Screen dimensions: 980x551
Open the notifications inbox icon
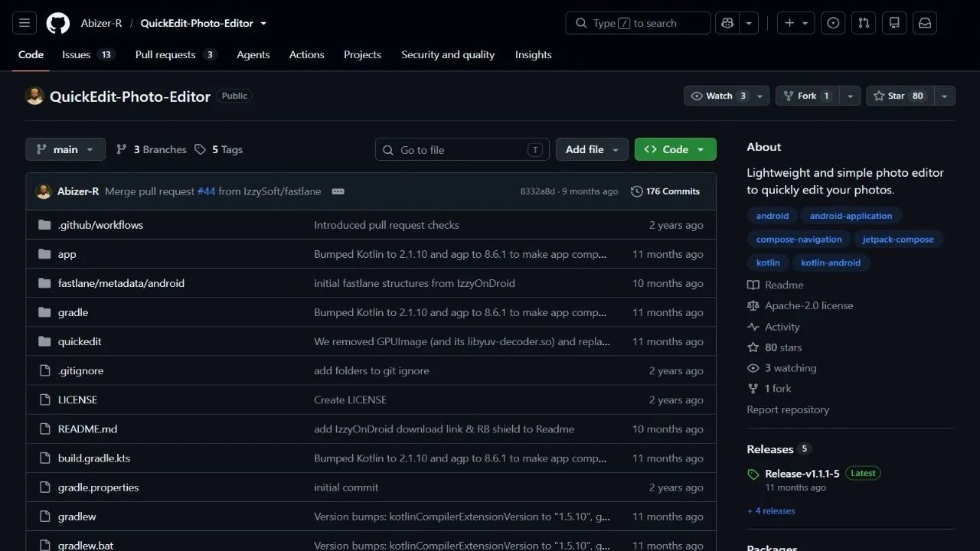click(x=925, y=23)
